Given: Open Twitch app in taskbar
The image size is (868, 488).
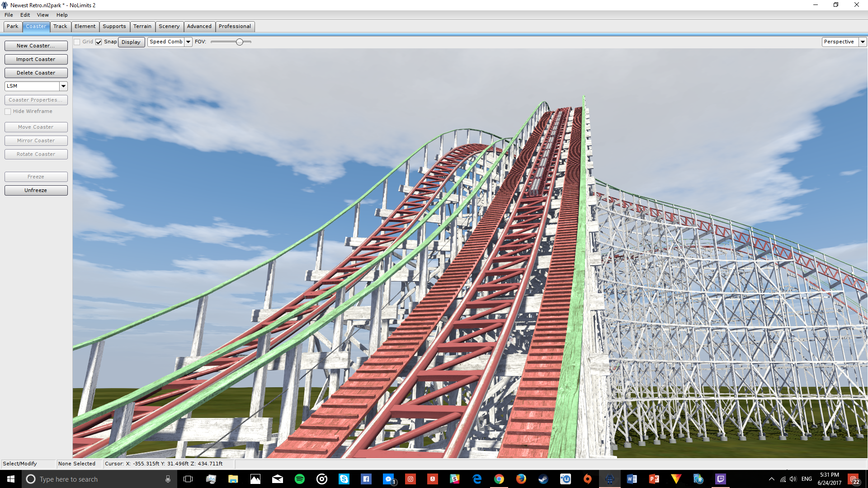Looking at the screenshot, I should (x=720, y=479).
